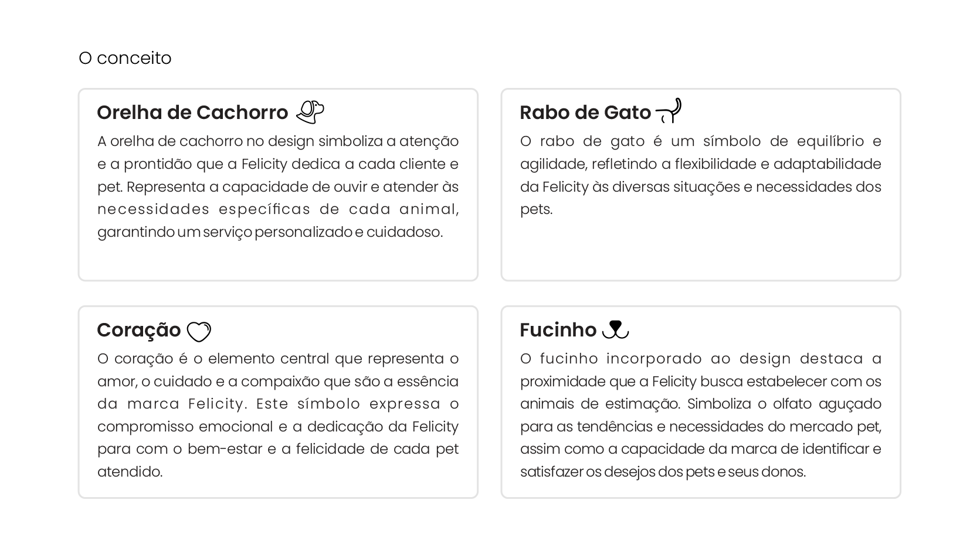This screenshot has width=980, height=551.
Task: Click the dog ear description paragraph
Action: point(278,186)
